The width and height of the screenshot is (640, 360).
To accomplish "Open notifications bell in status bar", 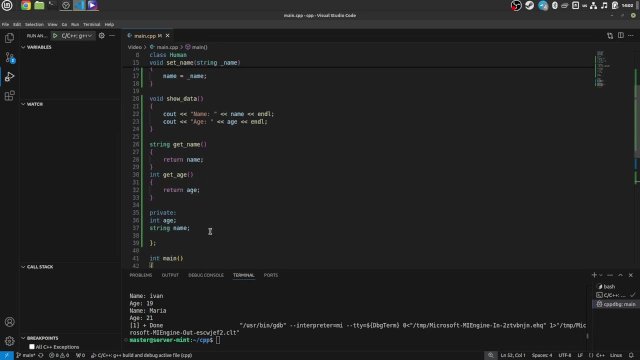I will point(631,356).
